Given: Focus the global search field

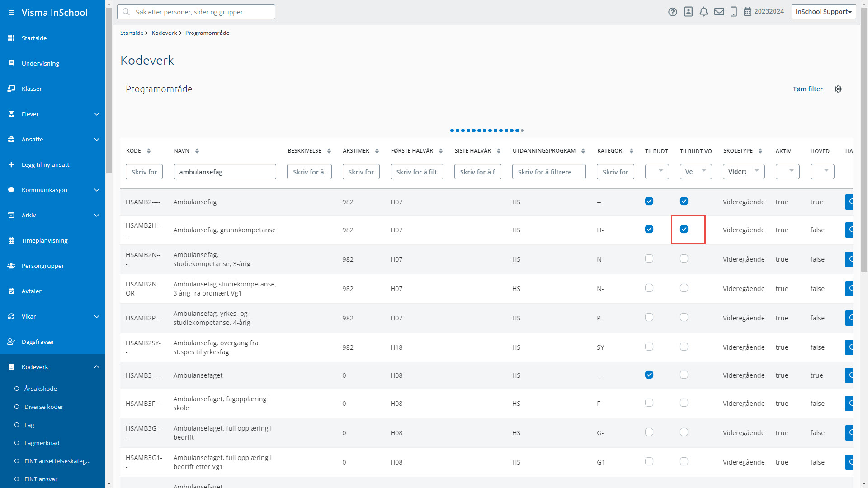Looking at the screenshot, I should pyautogui.click(x=196, y=12).
